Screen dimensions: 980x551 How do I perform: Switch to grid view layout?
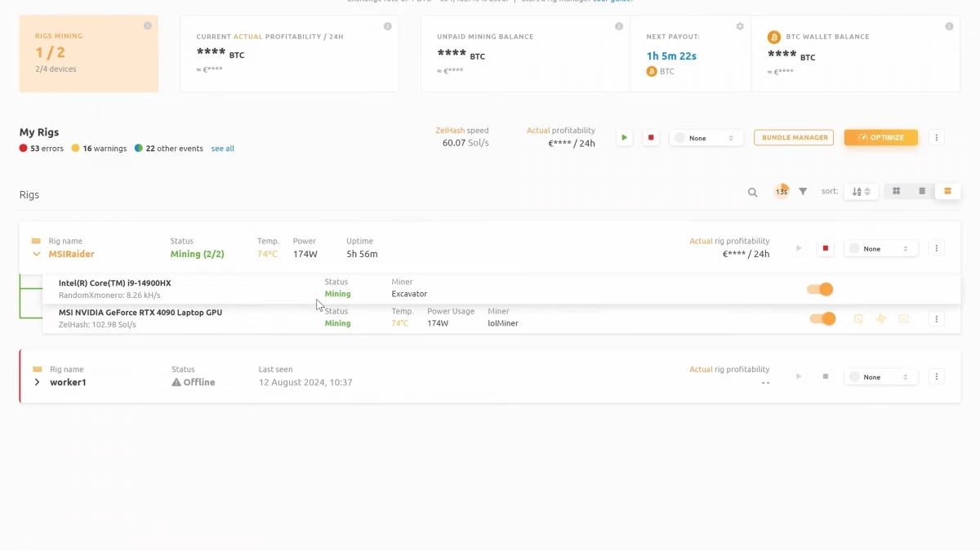(x=897, y=191)
